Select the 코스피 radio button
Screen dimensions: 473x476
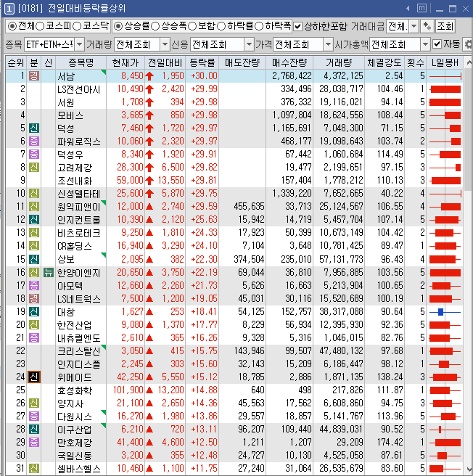tap(40, 26)
